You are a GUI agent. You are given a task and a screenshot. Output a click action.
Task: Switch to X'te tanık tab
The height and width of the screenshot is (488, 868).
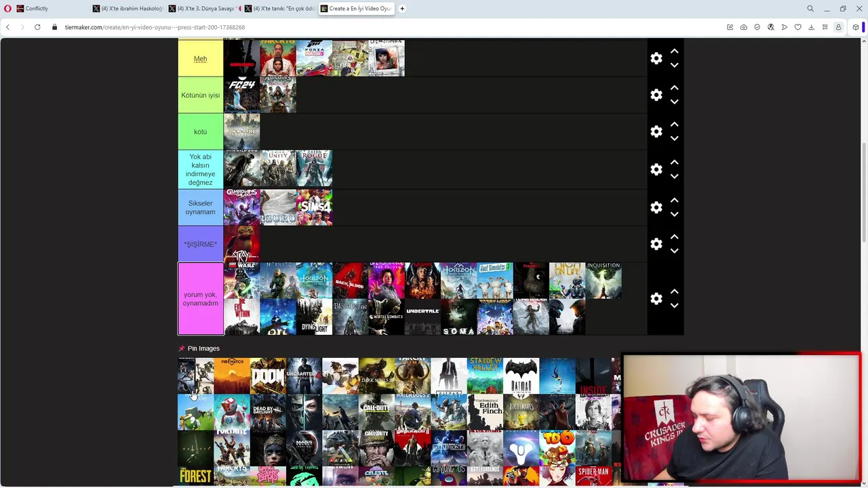point(279,9)
